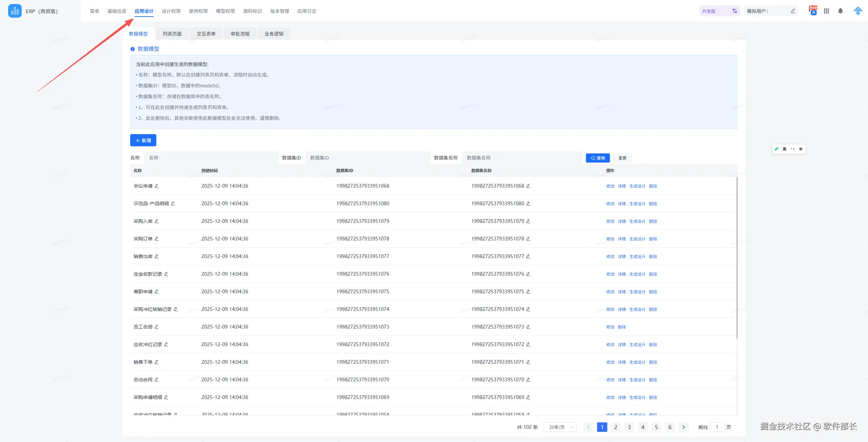The image size is (868, 442).
Task: Click the blue logo icon top right
Action: click(858, 11)
